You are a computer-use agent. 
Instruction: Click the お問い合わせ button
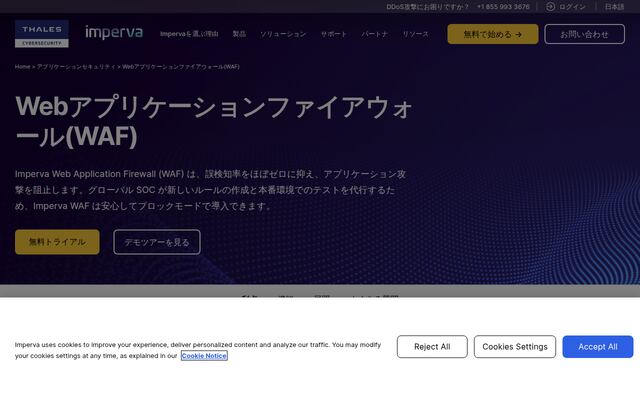pyautogui.click(x=584, y=34)
